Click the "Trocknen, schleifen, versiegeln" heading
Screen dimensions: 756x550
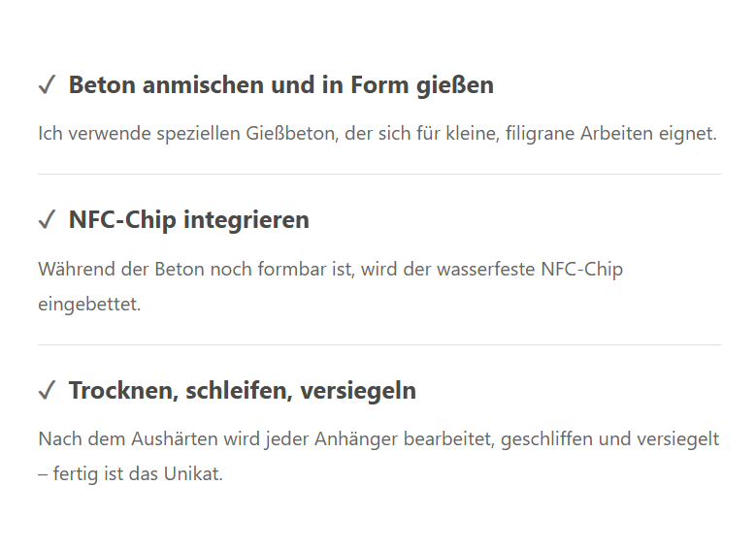242,391
